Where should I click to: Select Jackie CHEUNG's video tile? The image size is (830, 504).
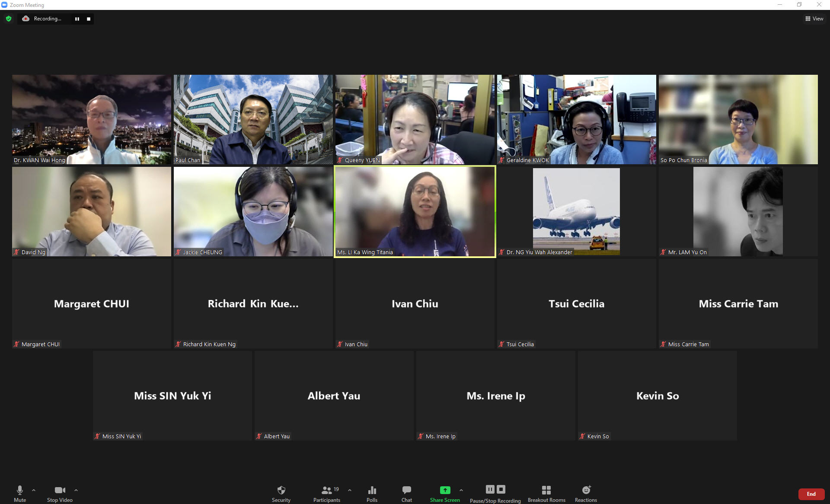253,211
